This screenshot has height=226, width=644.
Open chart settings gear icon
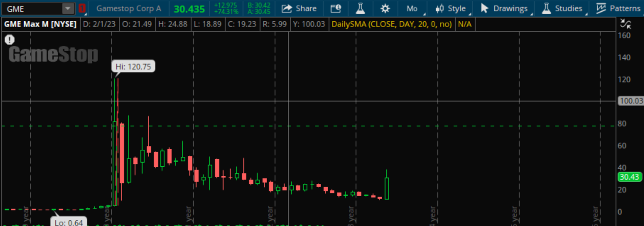pos(385,9)
